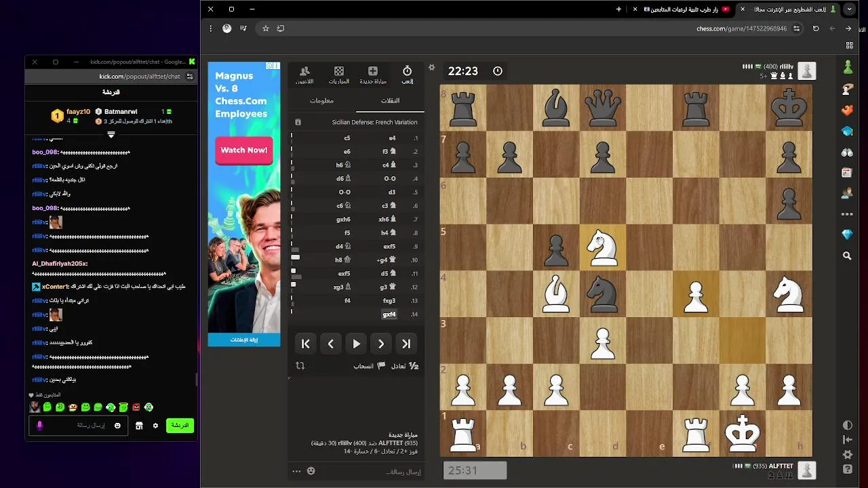Start a new game (مباراة جديدة)

(x=372, y=75)
